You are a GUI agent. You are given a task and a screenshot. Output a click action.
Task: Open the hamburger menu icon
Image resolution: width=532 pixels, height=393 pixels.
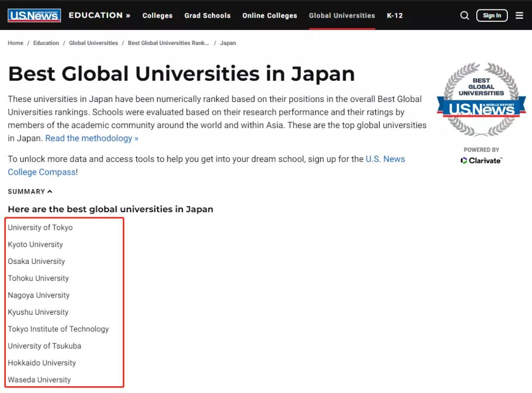pyautogui.click(x=519, y=15)
